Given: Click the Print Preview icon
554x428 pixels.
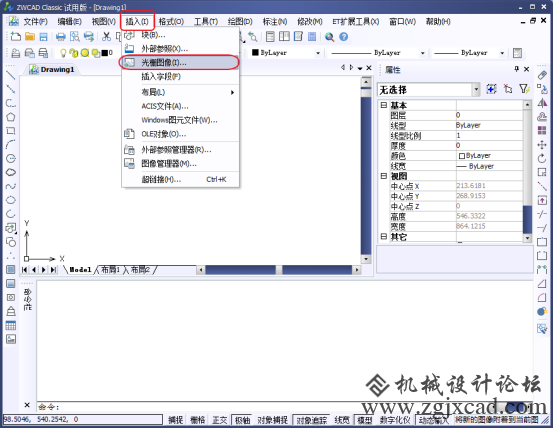Looking at the screenshot, I should pos(75,37).
